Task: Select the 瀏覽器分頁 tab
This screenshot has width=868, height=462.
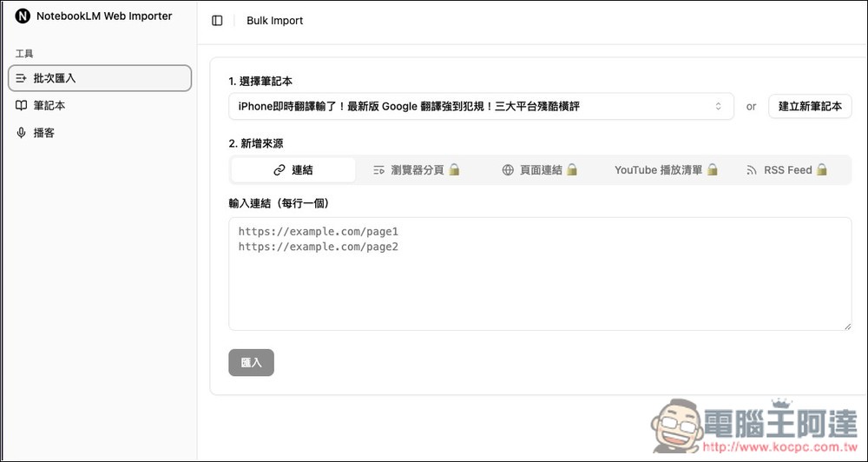Action: (417, 170)
